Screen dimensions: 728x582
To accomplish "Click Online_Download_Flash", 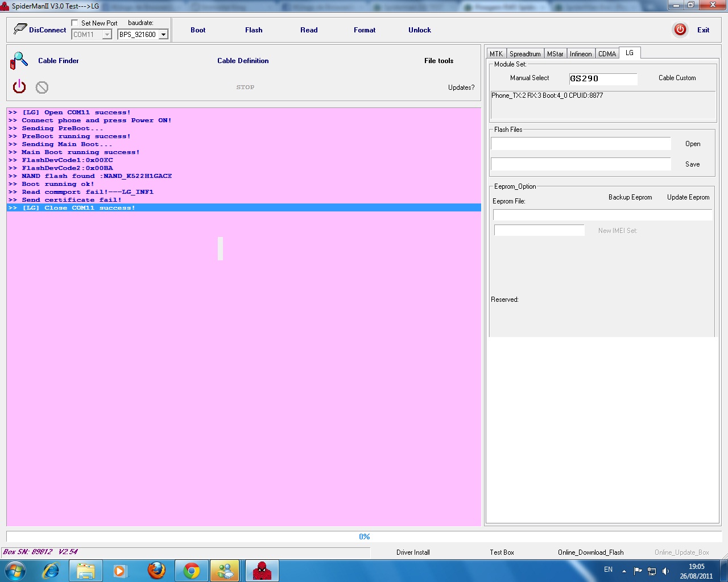I will (590, 552).
